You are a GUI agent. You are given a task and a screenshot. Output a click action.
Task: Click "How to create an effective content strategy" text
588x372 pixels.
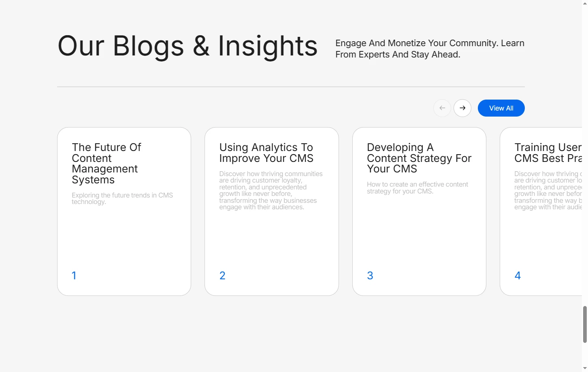(417, 188)
